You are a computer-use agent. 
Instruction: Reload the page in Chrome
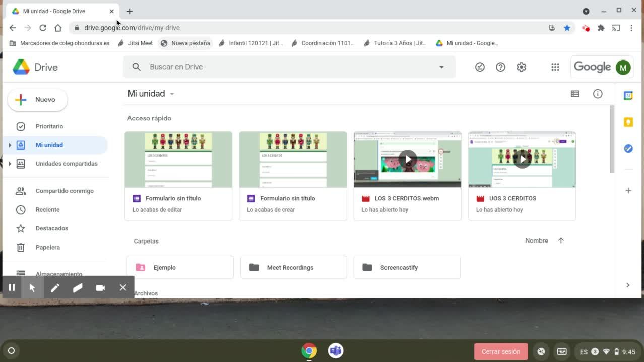[x=43, y=28]
